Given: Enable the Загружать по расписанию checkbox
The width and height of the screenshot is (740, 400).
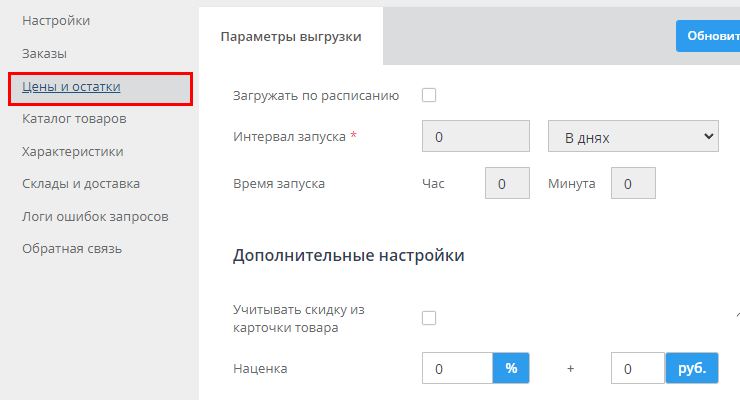Looking at the screenshot, I should (x=429, y=96).
